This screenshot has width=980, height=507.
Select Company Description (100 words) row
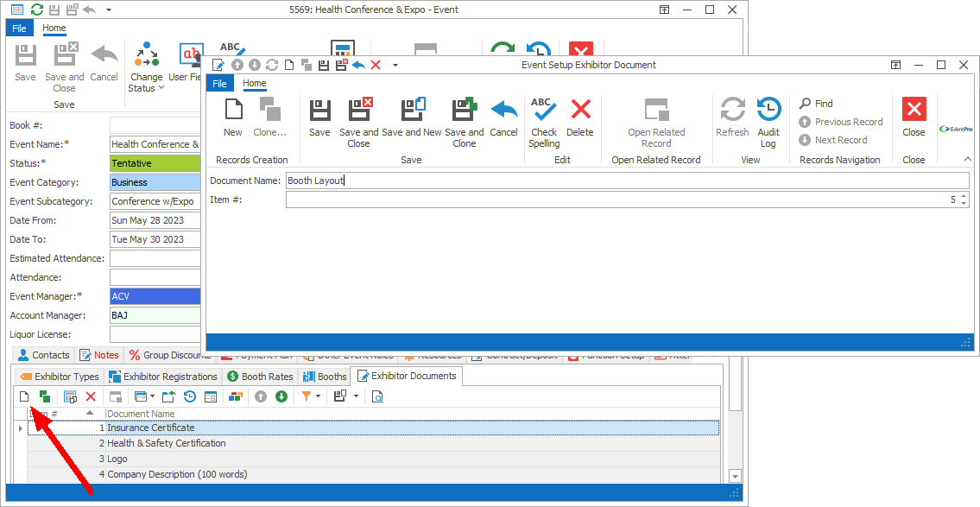pyautogui.click(x=373, y=474)
